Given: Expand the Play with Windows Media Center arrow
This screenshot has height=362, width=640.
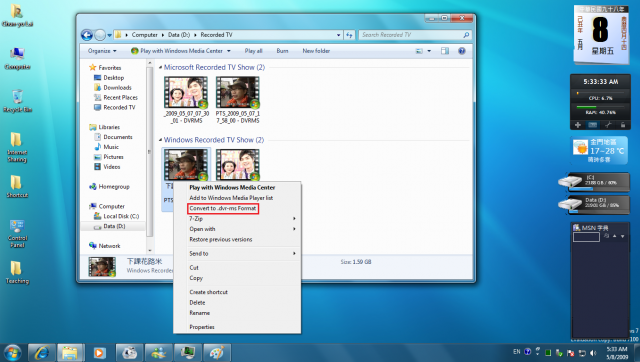Looking at the screenshot, I should tap(229, 51).
